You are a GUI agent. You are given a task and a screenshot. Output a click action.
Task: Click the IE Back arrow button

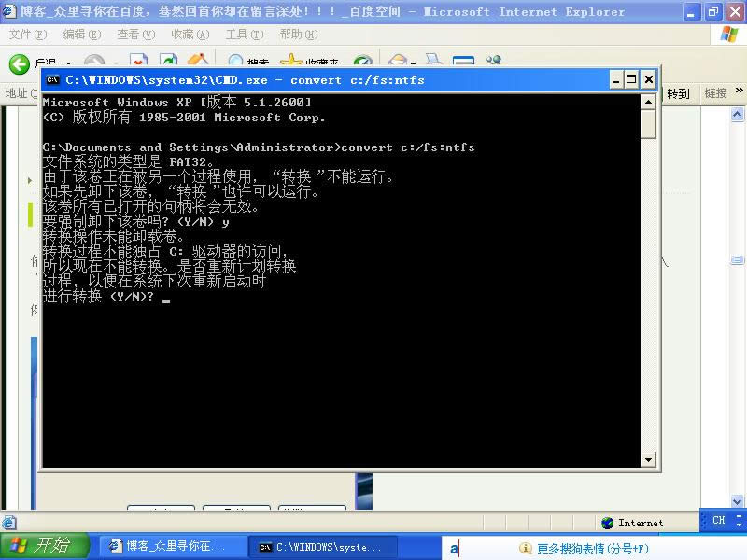coord(19,63)
